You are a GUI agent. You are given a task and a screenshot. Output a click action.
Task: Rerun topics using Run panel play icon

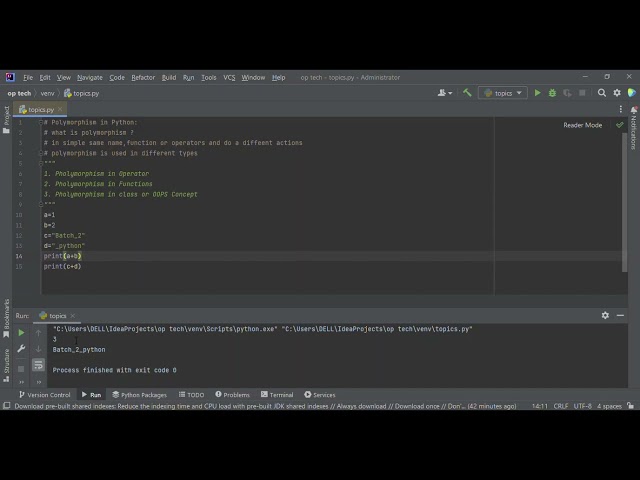point(21,333)
